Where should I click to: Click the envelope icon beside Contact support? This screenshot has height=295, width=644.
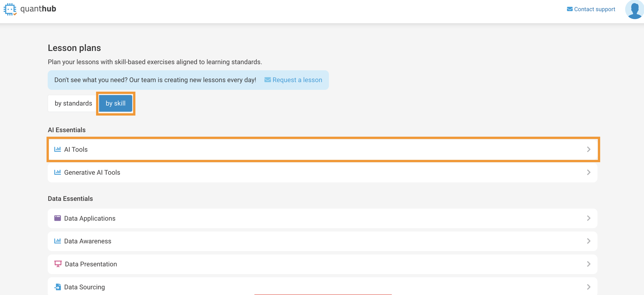click(569, 9)
